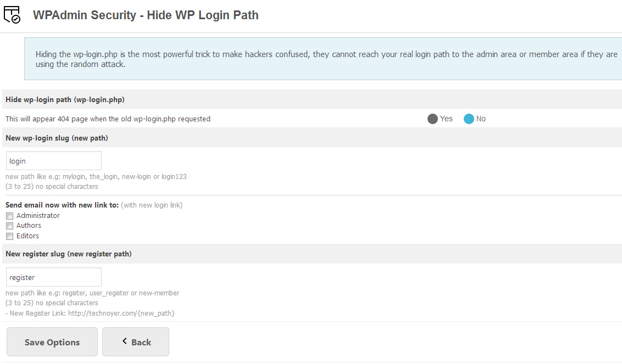Click the 'Send email now with new link to:' label
The width and height of the screenshot is (622, 364).
(x=62, y=205)
